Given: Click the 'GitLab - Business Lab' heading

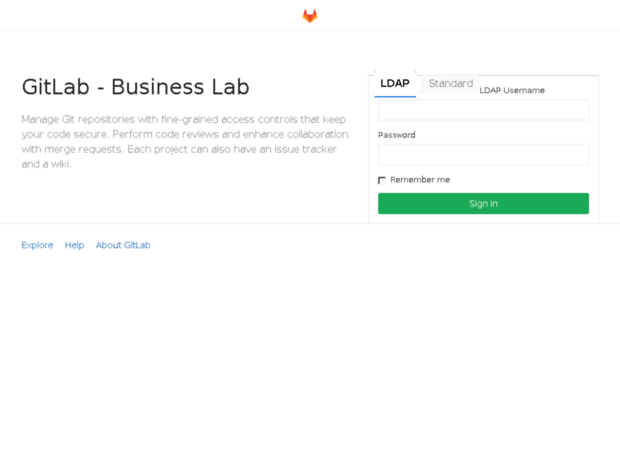Looking at the screenshot, I should [136, 87].
